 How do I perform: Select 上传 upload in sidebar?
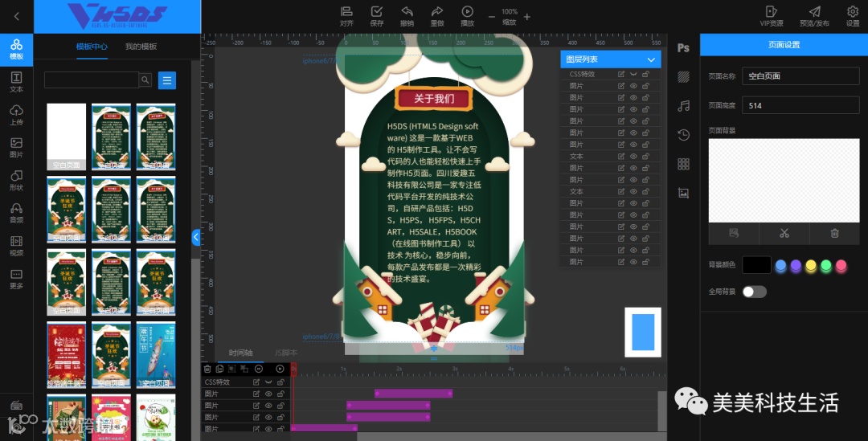(17, 115)
